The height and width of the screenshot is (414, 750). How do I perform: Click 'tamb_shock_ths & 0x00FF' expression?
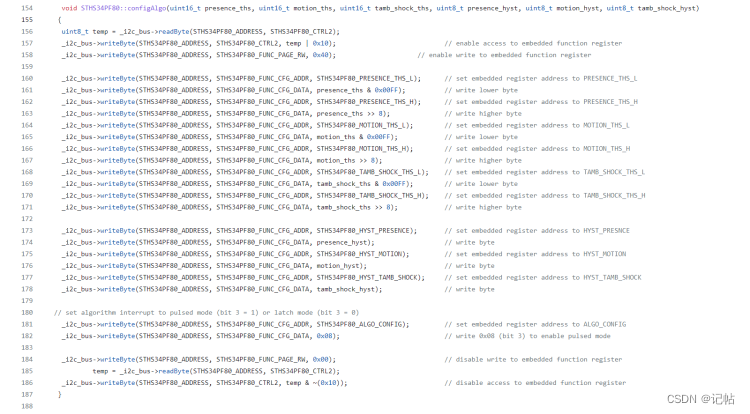pyautogui.click(x=361, y=184)
